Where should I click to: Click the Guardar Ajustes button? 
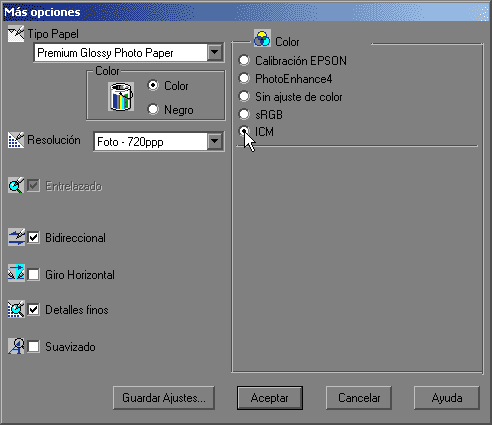click(x=164, y=398)
